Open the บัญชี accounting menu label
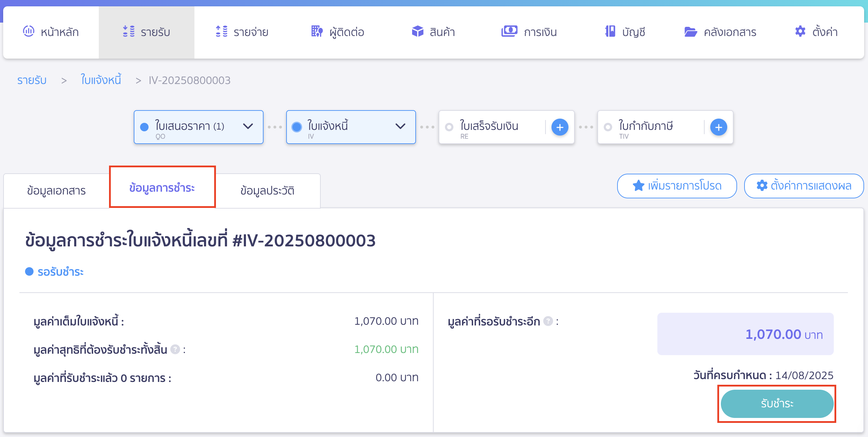This screenshot has height=437, width=868. click(x=634, y=32)
